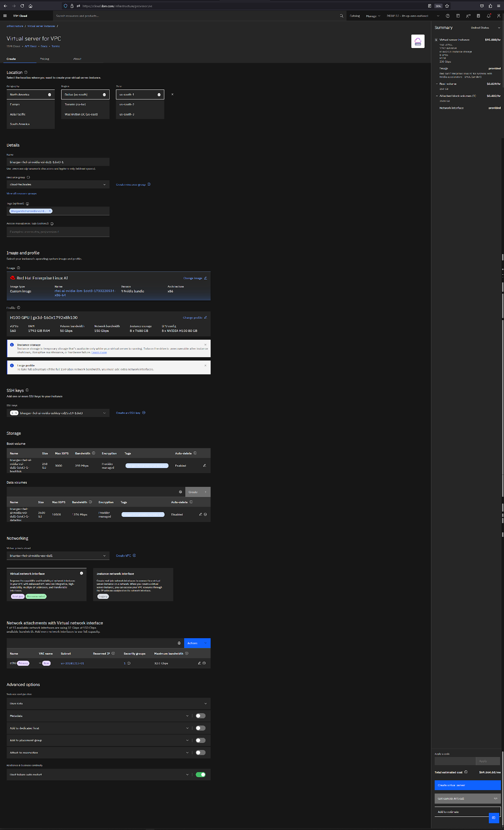Click Create virtual server button
504x830 pixels.
tap(467, 785)
